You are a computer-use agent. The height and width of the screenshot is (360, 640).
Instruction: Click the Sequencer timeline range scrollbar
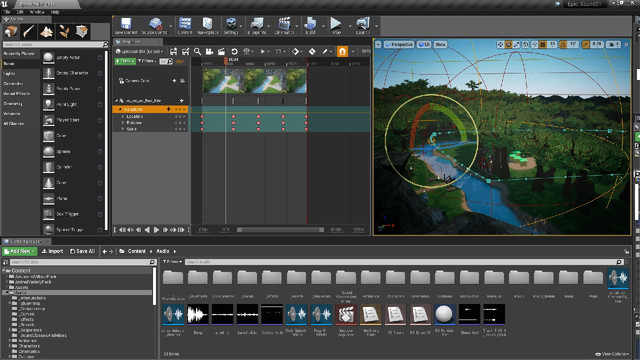[280, 230]
